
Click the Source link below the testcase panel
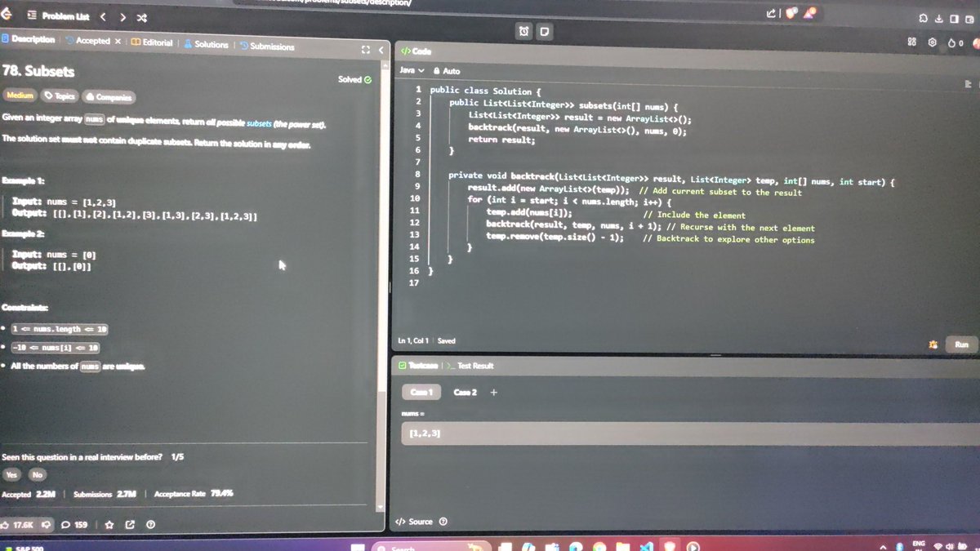(414, 522)
